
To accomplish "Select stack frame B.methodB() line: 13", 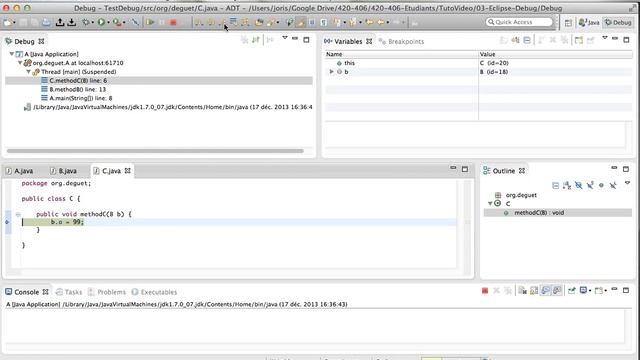I will pos(78,89).
